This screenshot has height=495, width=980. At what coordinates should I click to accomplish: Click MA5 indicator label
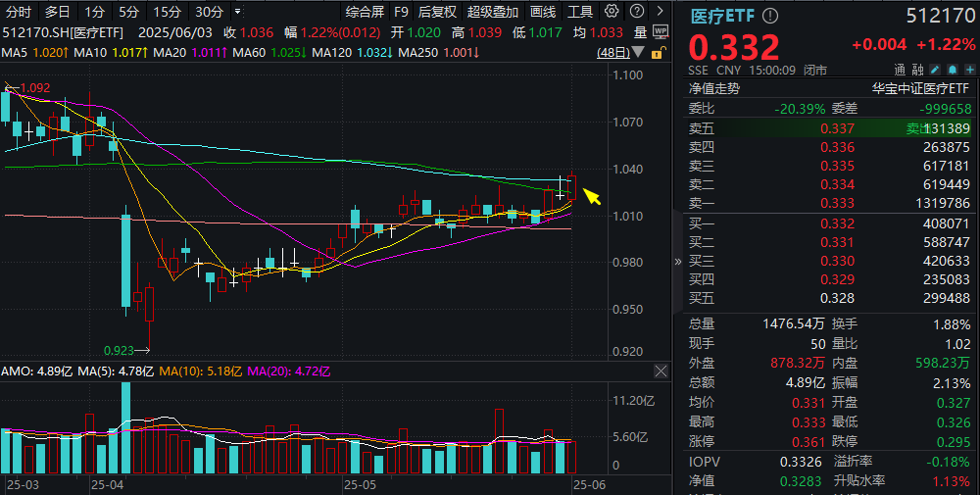[15, 53]
